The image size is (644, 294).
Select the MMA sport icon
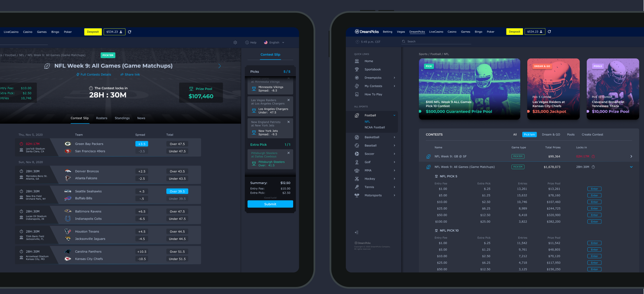tap(357, 170)
